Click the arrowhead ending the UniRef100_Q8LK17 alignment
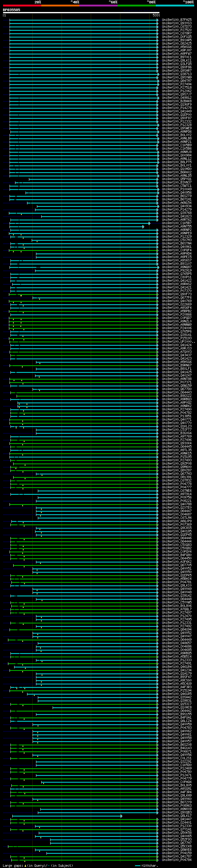Image resolution: width=197 pixels, height=868 pixels. coord(122,816)
